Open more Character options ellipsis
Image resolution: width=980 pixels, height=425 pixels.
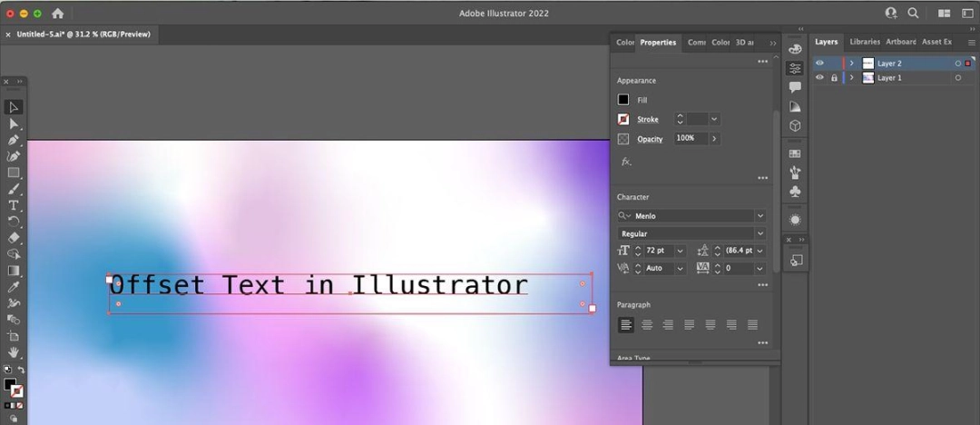point(762,285)
